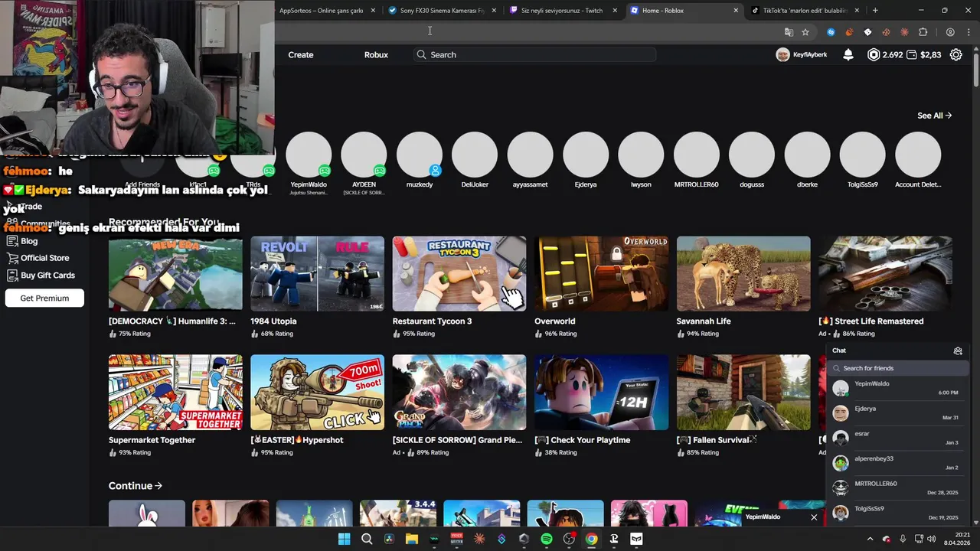Open Savannah Life game thumbnail
The image size is (980, 551).
point(743,273)
